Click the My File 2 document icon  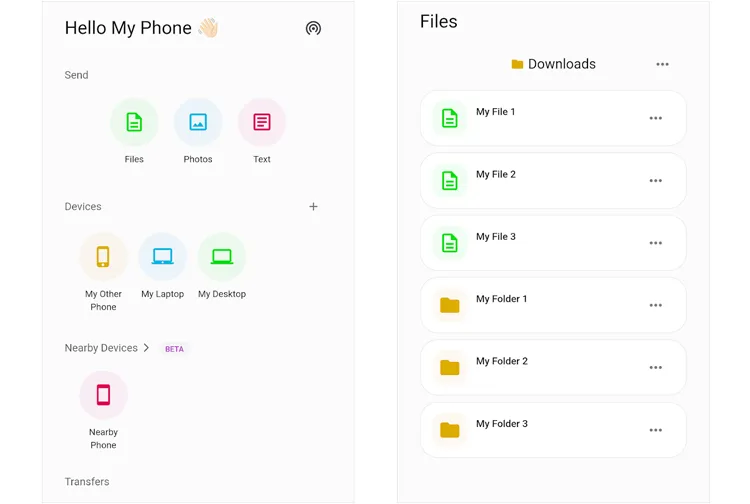coord(450,181)
